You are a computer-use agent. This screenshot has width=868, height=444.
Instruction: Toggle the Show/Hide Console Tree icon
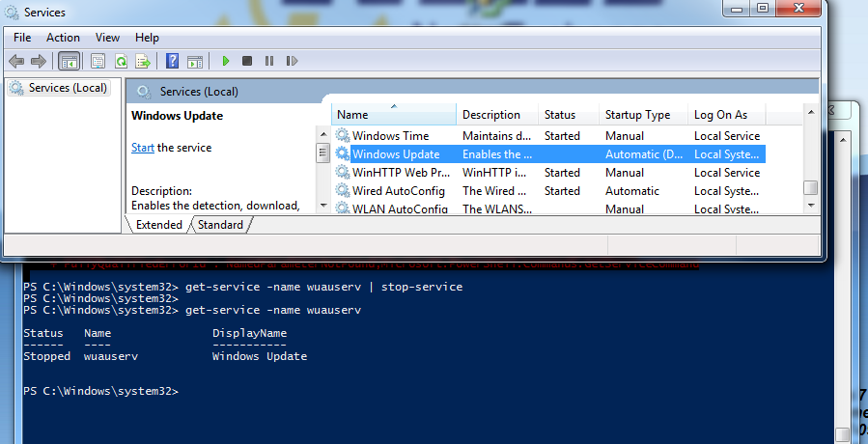(x=70, y=61)
